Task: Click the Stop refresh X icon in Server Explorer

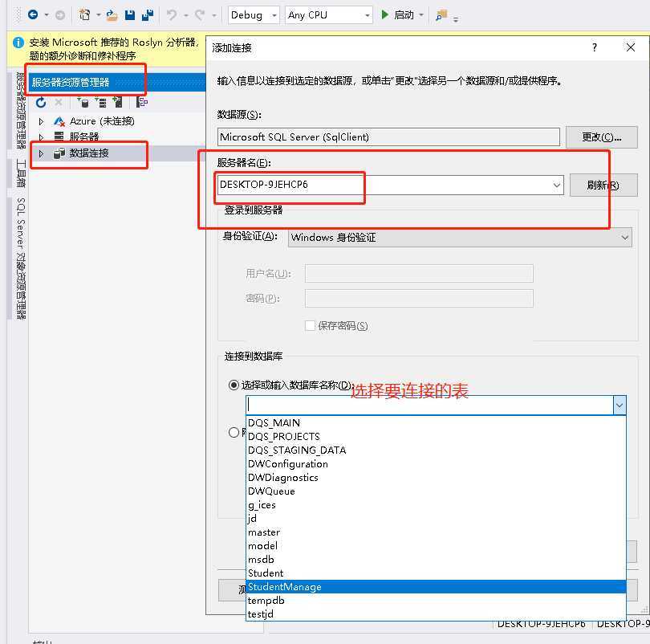Action: [x=59, y=102]
